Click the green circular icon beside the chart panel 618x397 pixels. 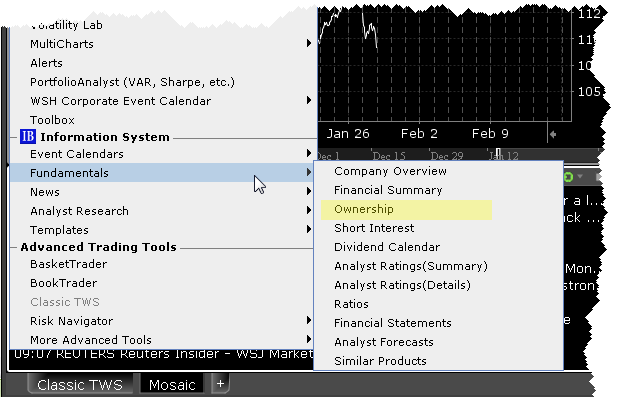(568, 177)
